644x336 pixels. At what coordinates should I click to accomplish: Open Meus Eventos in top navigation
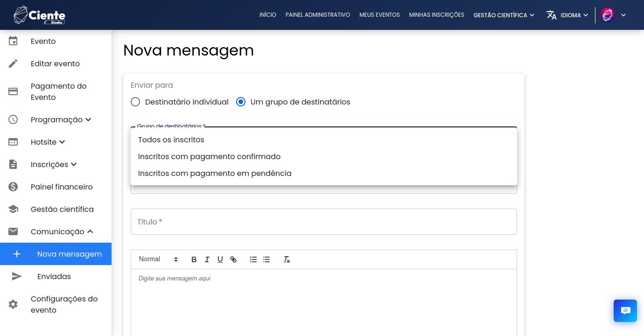[379, 15]
